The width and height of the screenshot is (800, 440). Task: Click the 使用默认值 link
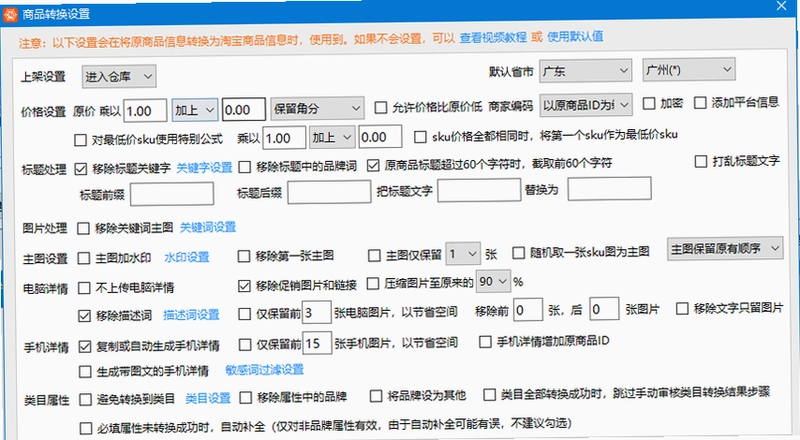(x=575, y=37)
